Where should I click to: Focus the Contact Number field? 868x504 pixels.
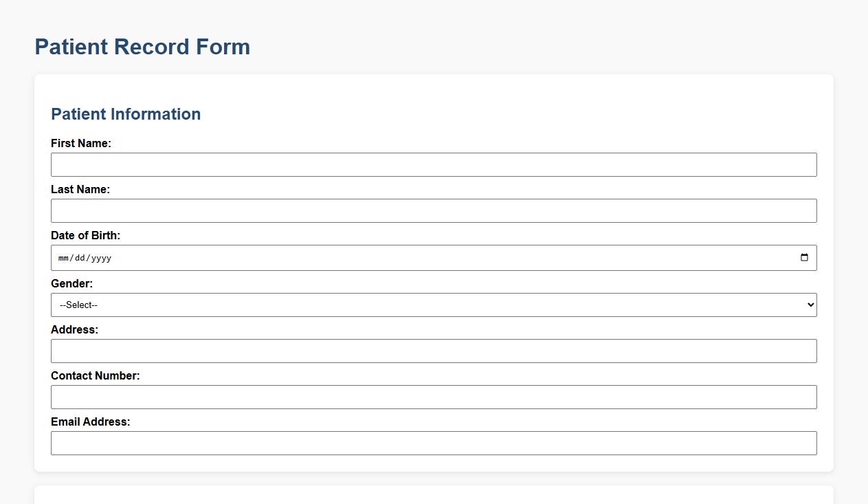(434, 397)
